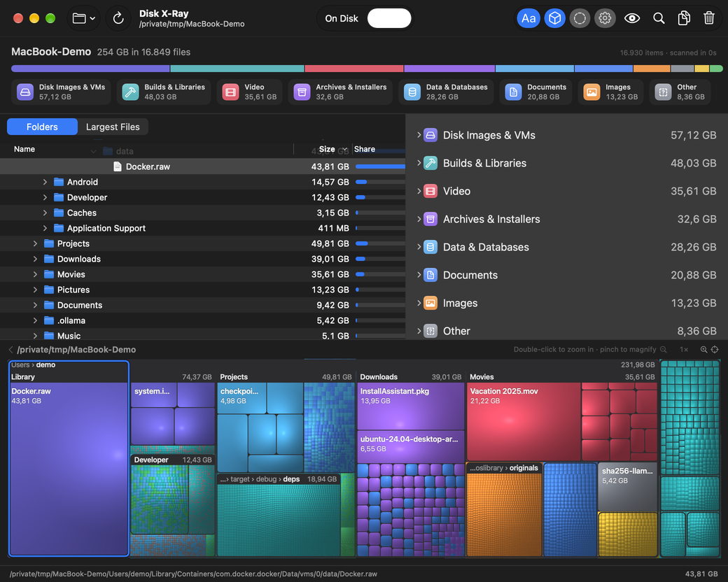Sort by the Size column header
Image resolution: width=728 pixels, height=582 pixels.
click(327, 149)
